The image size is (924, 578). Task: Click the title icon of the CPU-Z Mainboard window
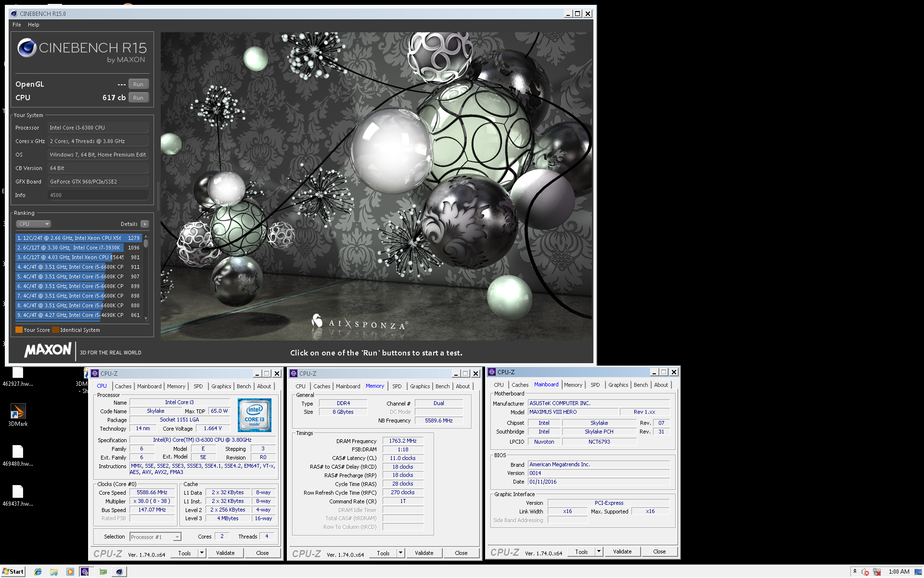coord(492,372)
